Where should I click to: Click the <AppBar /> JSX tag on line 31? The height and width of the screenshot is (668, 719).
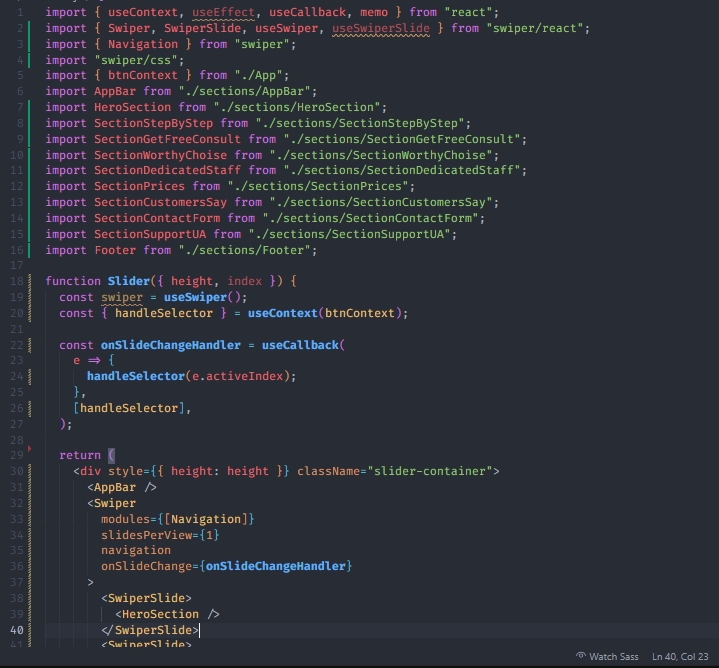tap(122, 487)
